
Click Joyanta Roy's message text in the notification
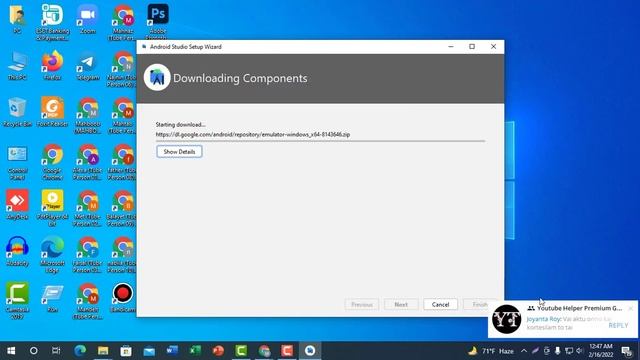[569, 323]
